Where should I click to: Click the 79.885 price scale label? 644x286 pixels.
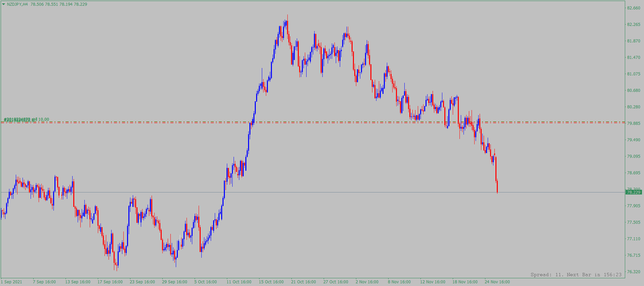tap(634, 123)
